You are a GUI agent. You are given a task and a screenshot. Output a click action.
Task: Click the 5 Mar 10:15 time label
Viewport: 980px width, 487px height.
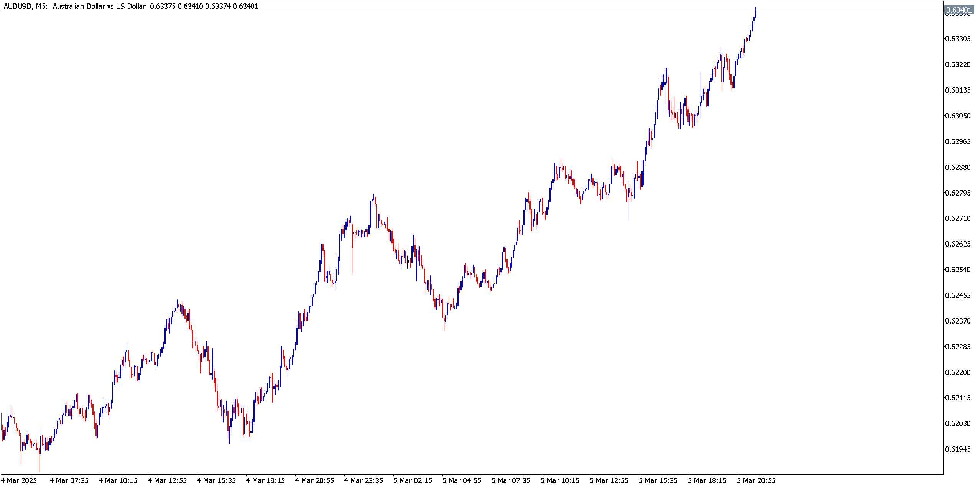(560, 480)
